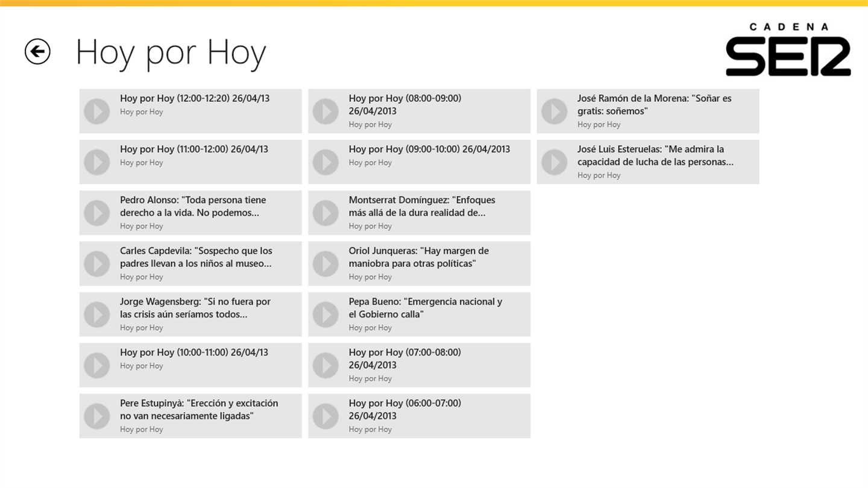Screen dimensions: 868x488
Task: Play the José Luis Esteruelas clip
Action: [x=555, y=162]
